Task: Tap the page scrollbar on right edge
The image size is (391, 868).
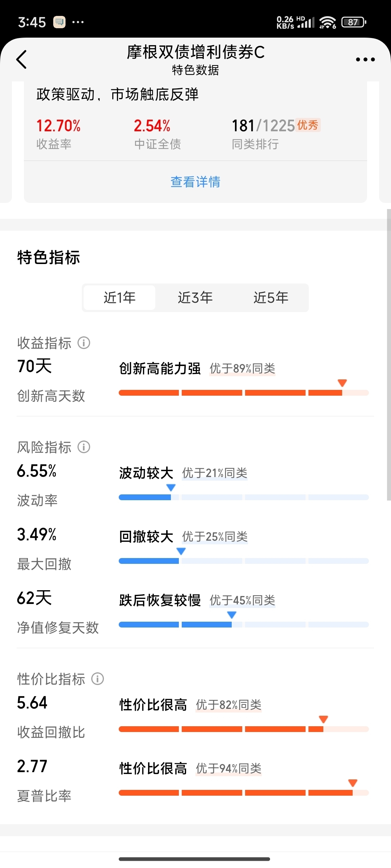Action: tap(389, 354)
